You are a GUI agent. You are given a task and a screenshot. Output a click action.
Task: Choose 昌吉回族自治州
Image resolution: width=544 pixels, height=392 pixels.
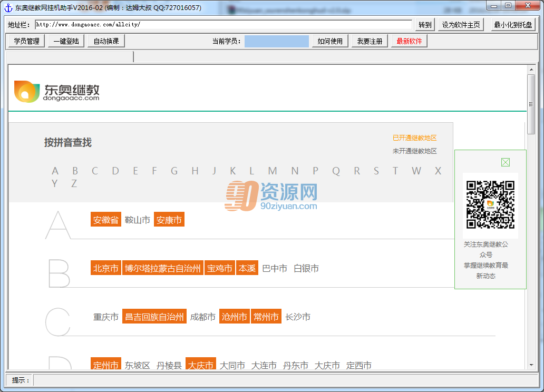coord(154,317)
